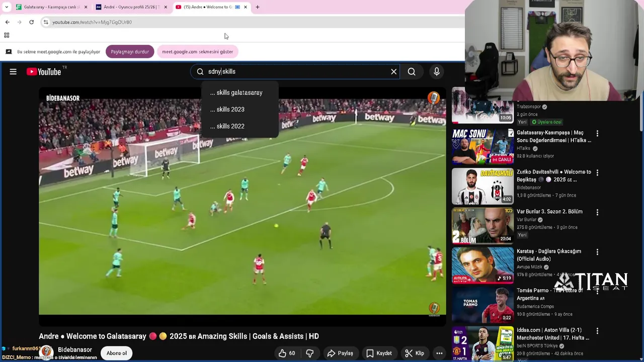Screen dimensions: 644x362
Task: Open options for Galatasaray-Kasımpaşa Maç Sonu video
Action: click(597, 134)
